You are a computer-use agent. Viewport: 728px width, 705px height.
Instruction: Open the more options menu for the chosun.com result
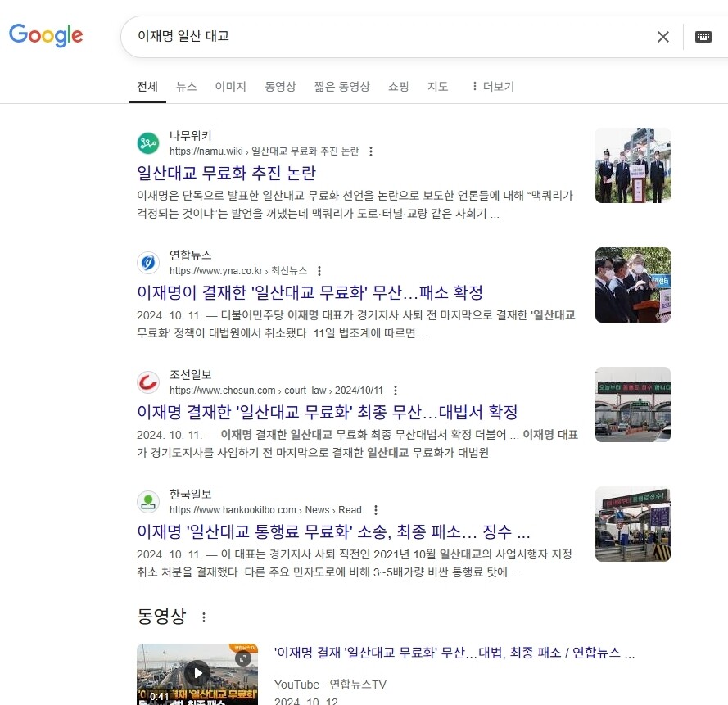[x=395, y=391]
